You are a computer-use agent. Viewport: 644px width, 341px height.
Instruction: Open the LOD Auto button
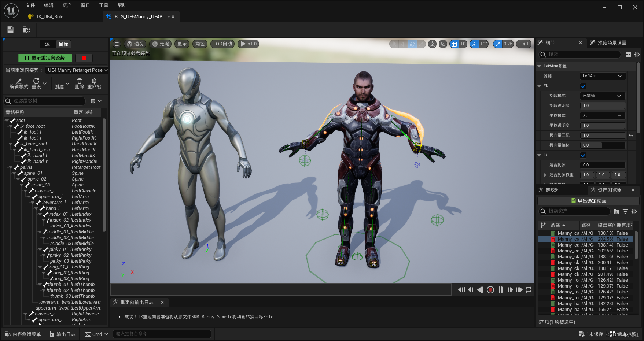222,44
